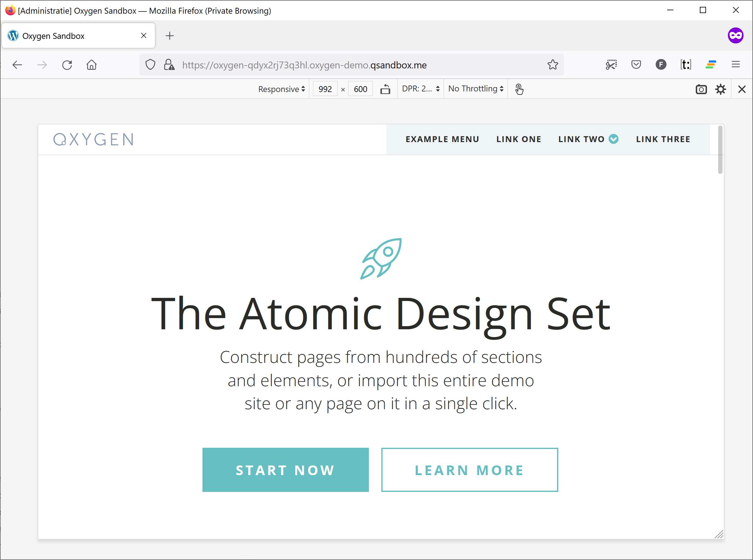Viewport: 753px width, 560px height.
Task: Open the Firefox application menu
Action: [x=735, y=64]
